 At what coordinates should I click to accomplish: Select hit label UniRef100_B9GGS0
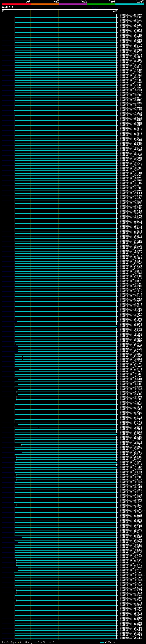coord(131,52)
